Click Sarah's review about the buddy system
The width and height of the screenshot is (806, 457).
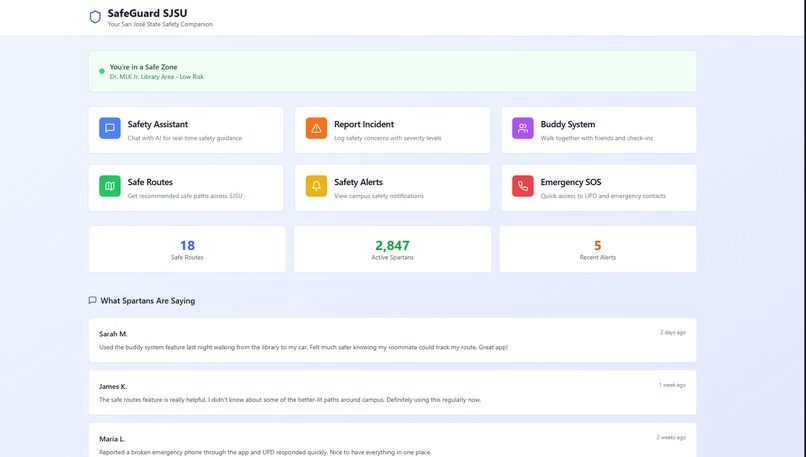pos(303,348)
